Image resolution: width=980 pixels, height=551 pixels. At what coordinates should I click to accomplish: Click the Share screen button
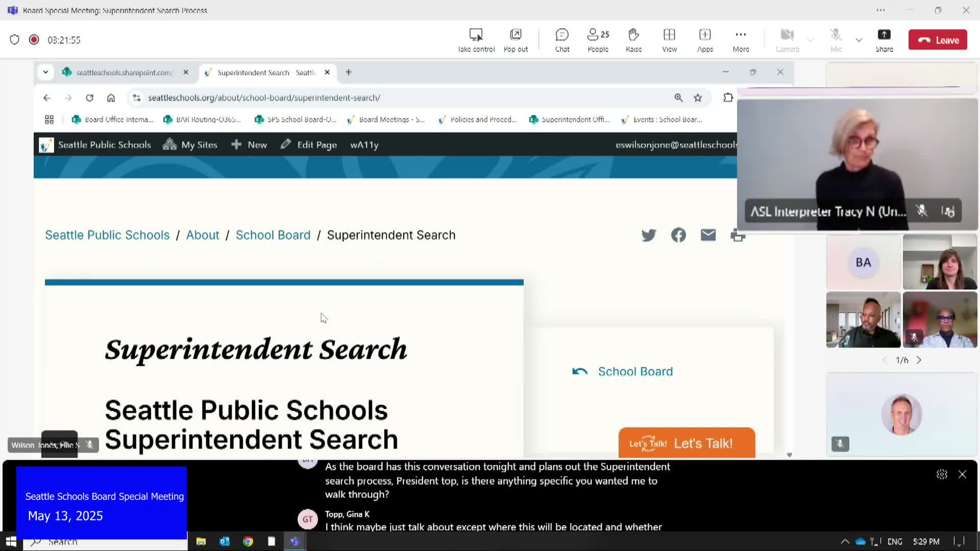click(884, 40)
